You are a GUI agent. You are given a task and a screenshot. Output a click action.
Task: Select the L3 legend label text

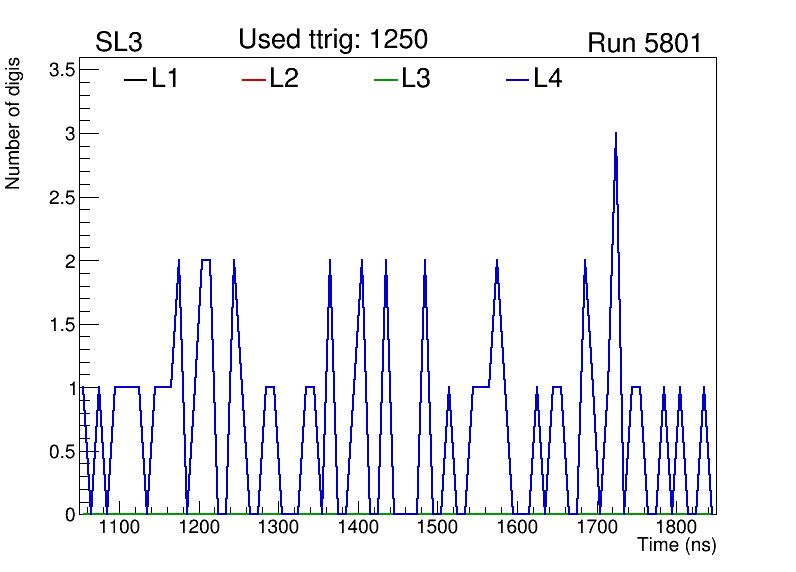tap(416, 80)
